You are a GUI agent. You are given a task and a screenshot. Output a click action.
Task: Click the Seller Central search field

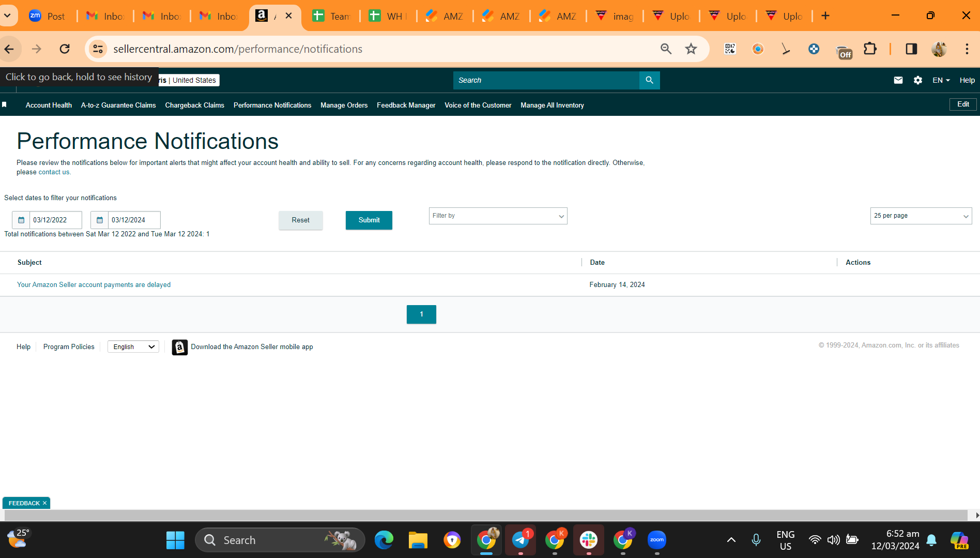(x=546, y=80)
